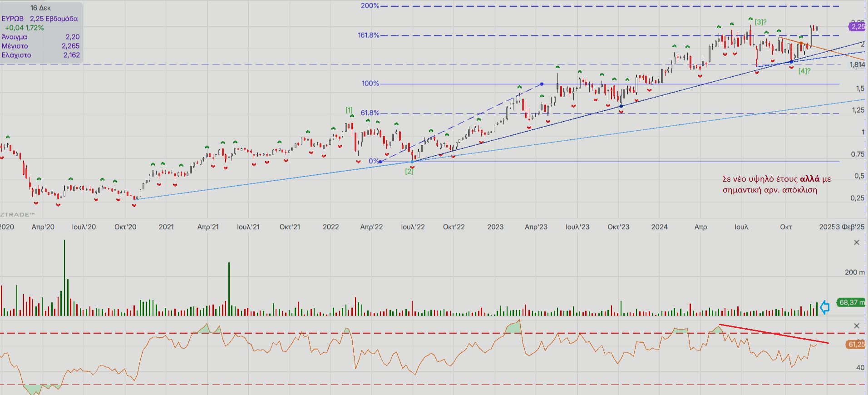
Task: Click the green 68,37 m volume value tag
Action: click(x=851, y=302)
